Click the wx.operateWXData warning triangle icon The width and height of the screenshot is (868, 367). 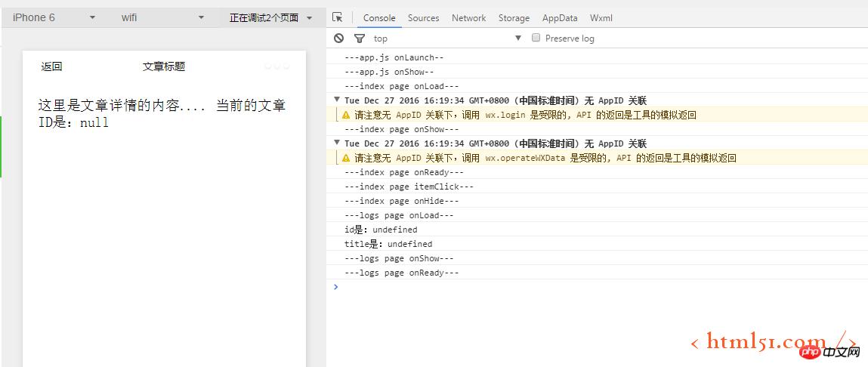pyautogui.click(x=346, y=159)
